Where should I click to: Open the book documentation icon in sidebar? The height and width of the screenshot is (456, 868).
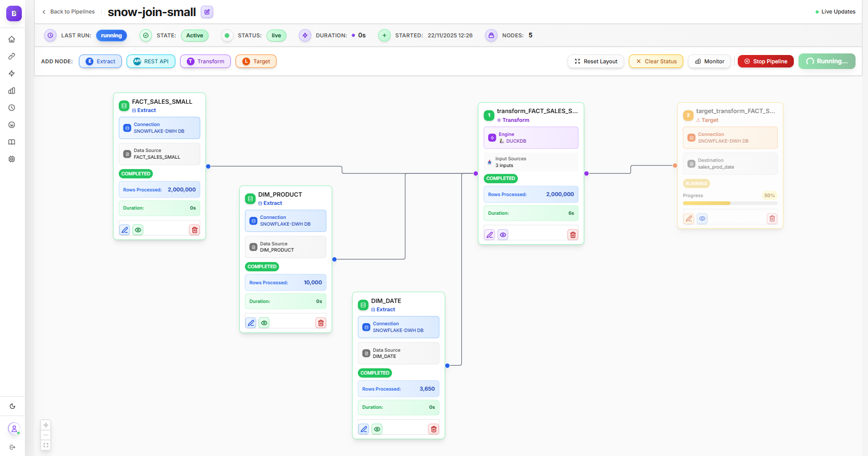click(x=12, y=142)
